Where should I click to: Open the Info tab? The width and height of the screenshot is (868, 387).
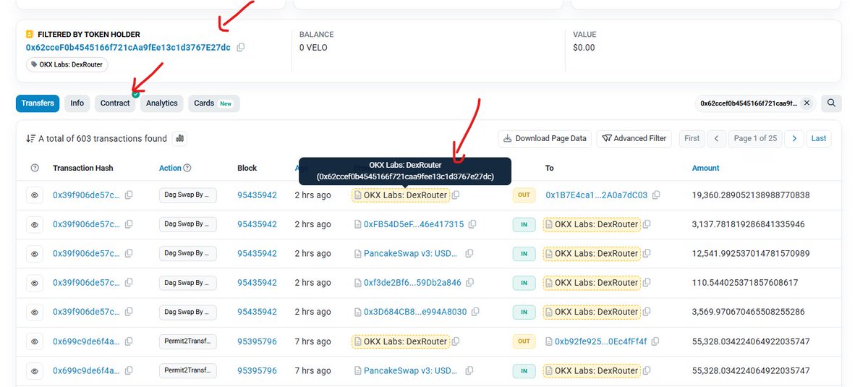coord(77,103)
